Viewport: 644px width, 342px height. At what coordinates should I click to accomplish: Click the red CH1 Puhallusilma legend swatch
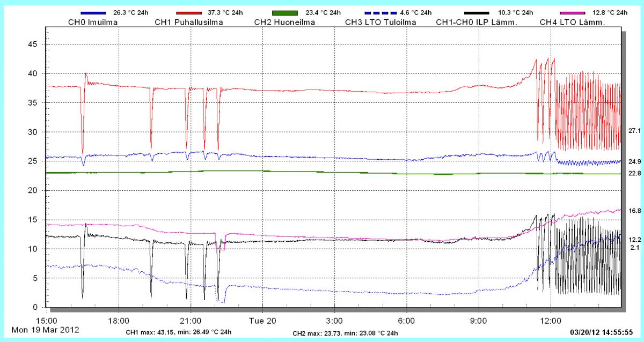[x=188, y=12]
